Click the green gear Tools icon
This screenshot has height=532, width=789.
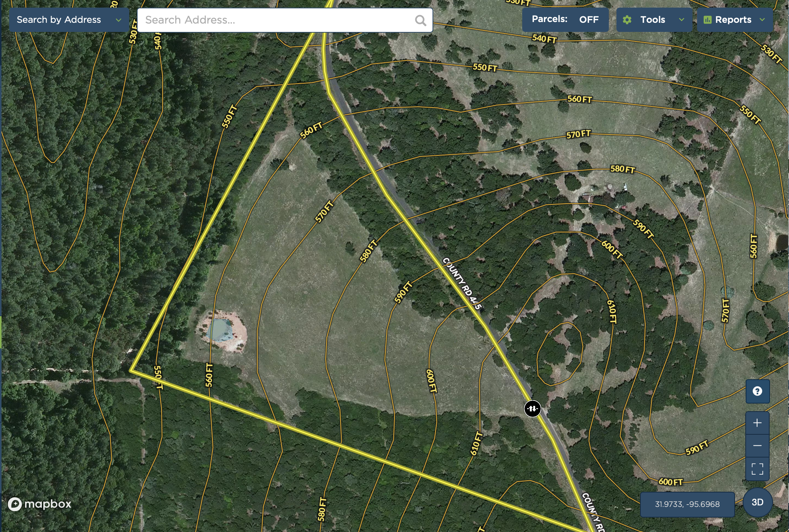pyautogui.click(x=627, y=20)
